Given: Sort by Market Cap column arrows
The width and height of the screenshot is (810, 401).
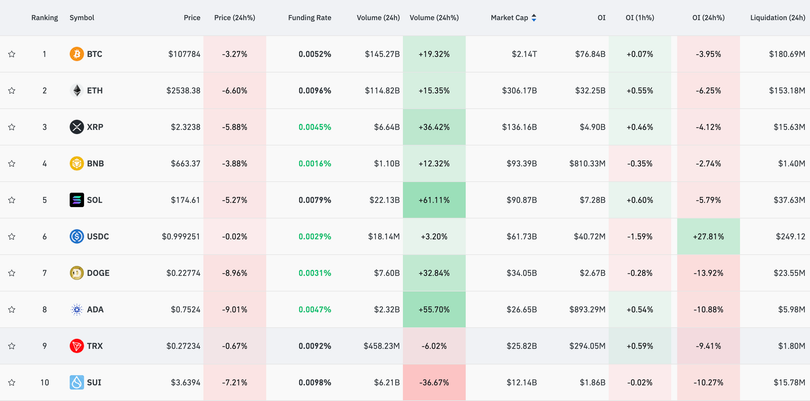Looking at the screenshot, I should click(x=534, y=18).
